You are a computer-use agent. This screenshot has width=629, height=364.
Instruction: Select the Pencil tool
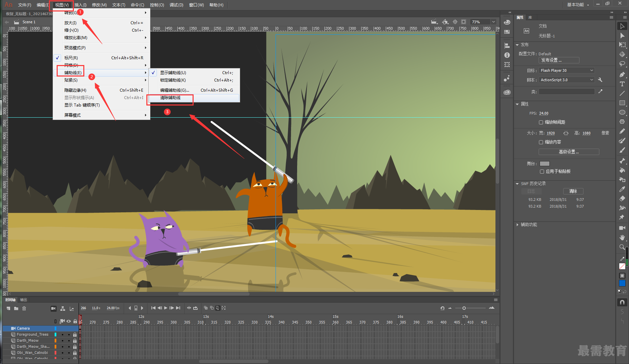click(622, 131)
